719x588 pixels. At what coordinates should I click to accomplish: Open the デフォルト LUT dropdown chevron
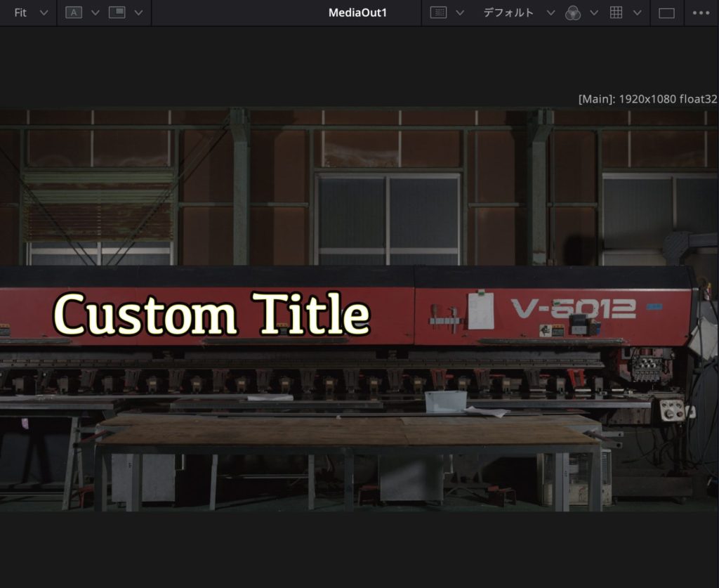click(x=550, y=13)
